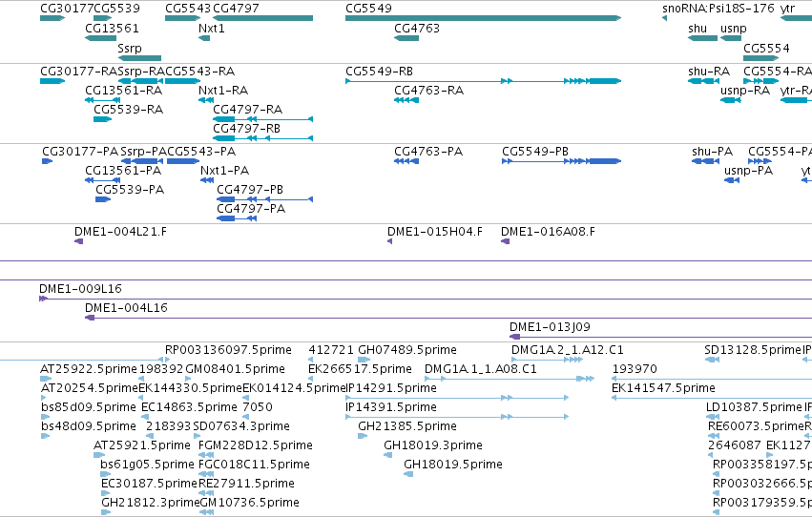This screenshot has width=812, height=517.
Task: Click the usnp gene label
Action: tap(734, 29)
